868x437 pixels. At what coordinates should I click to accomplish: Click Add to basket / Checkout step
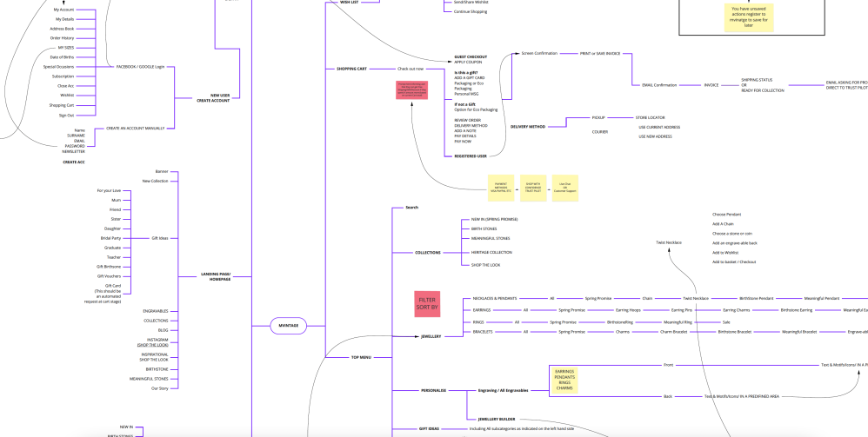tap(734, 262)
